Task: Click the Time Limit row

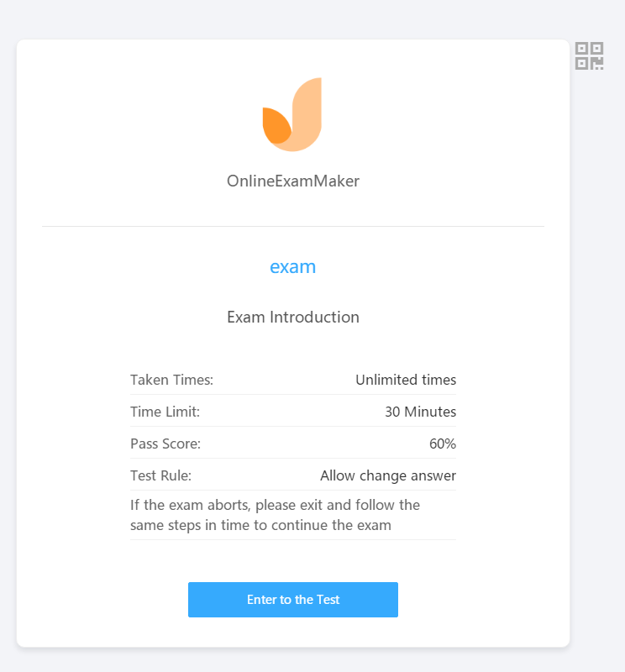Action: 293,412
